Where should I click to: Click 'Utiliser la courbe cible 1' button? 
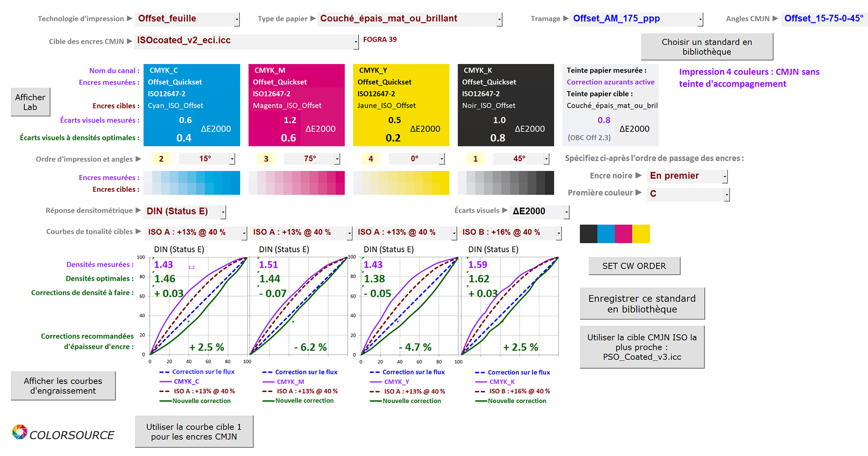(x=194, y=432)
